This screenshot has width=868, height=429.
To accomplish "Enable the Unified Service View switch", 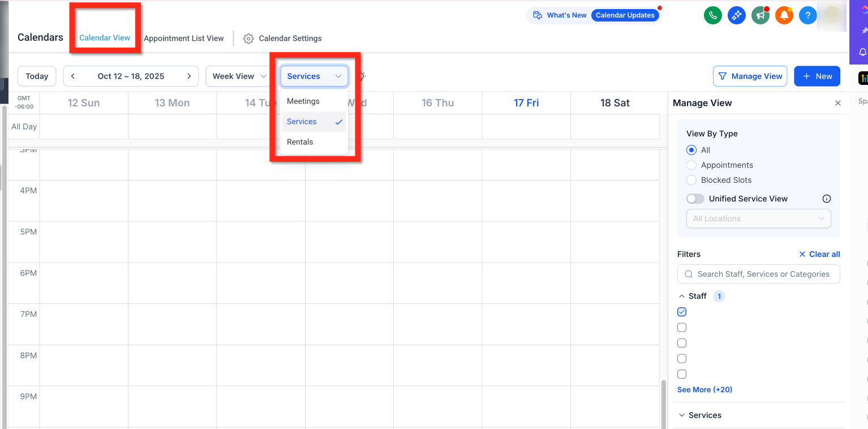I will [695, 199].
